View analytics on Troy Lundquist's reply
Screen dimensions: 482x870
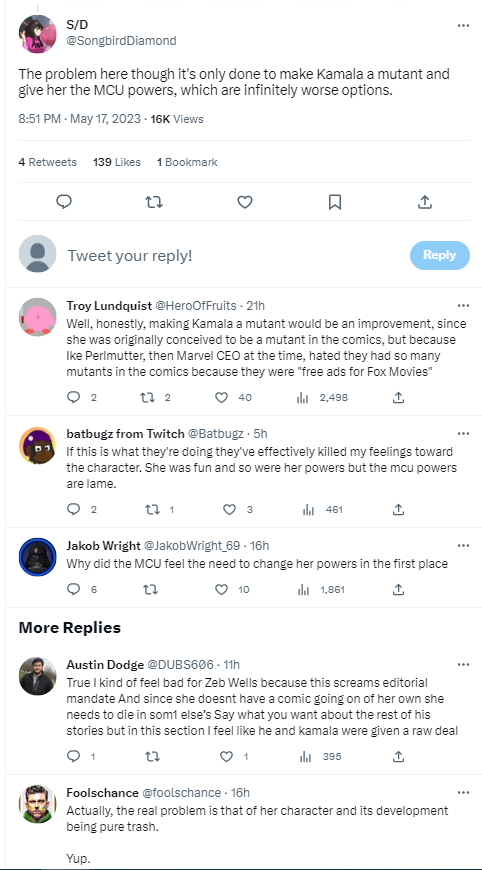tap(302, 397)
